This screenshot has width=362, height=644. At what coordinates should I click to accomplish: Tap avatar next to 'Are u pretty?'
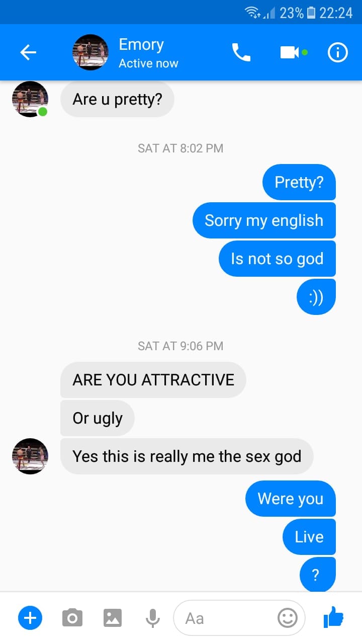[30, 99]
